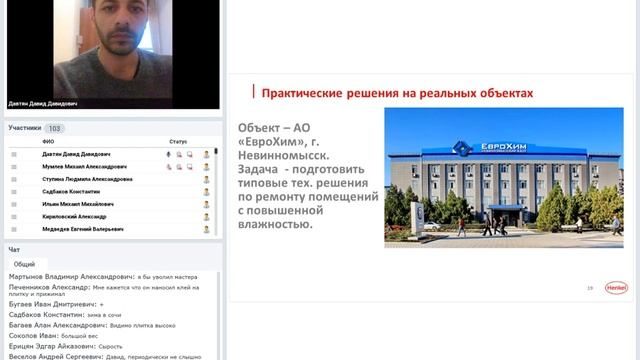Viewport: 640px width, 360px height.
Task: Click user avatar icon for Ступина Людмила Александровна
Action: 207,179
